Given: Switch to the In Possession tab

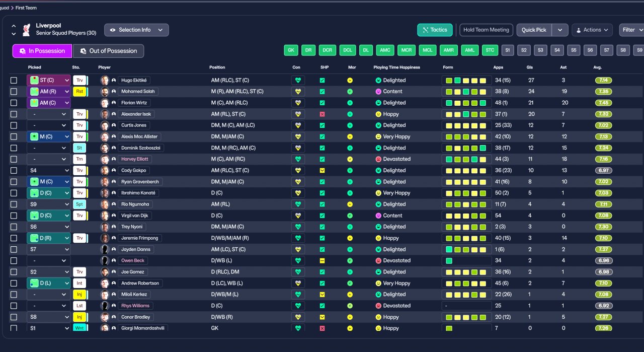Looking at the screenshot, I should (42, 51).
